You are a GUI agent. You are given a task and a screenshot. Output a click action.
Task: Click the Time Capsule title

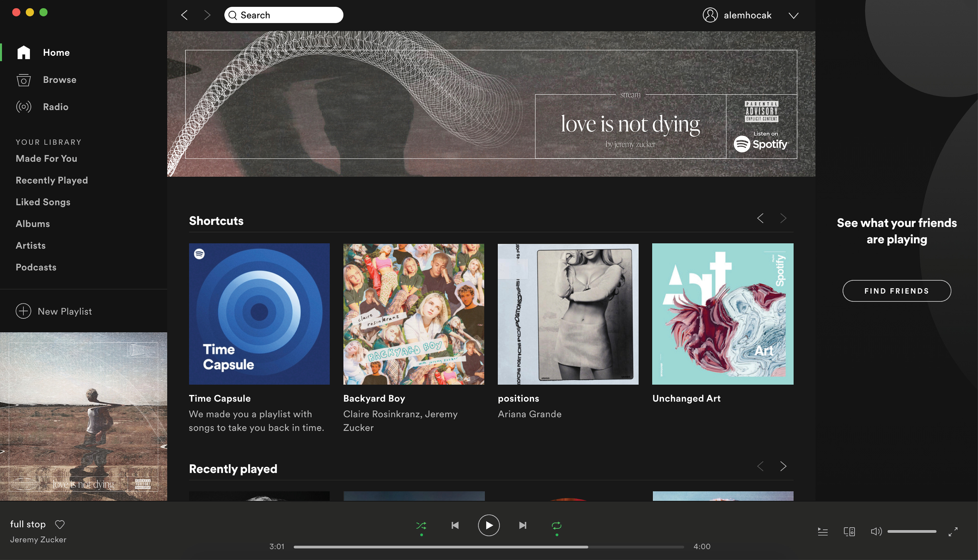[x=219, y=398]
